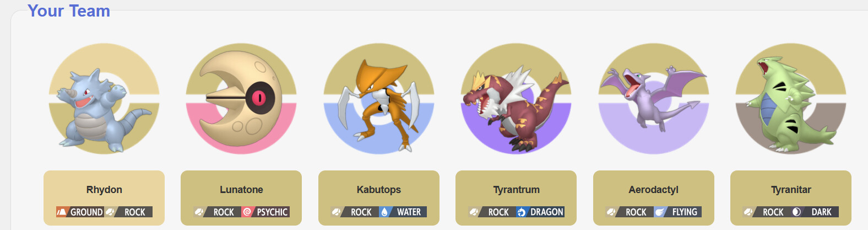Click Tyranitar's Dark type badge
868x230 pixels.
[815, 212]
